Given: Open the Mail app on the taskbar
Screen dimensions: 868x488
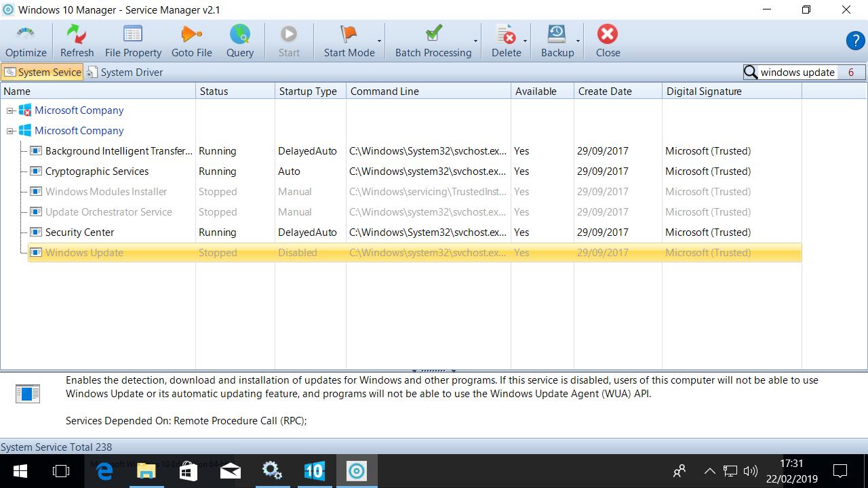Looking at the screenshot, I should pyautogui.click(x=231, y=471).
